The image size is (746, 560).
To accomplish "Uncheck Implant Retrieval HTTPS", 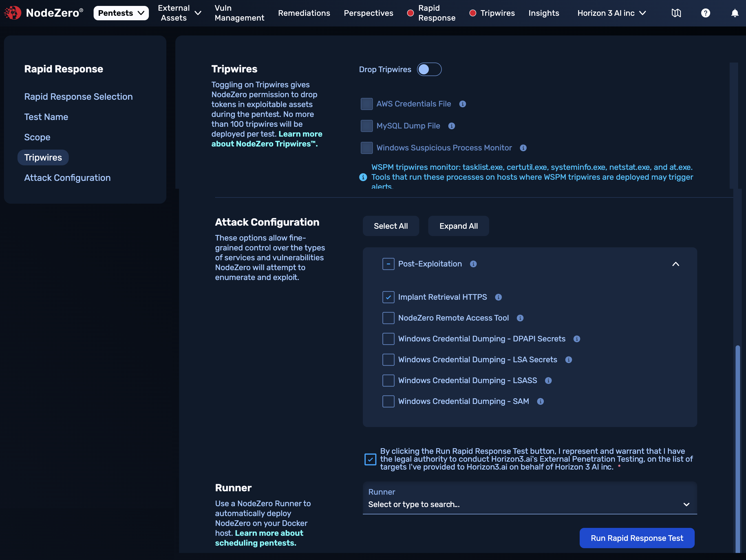I will click(388, 297).
